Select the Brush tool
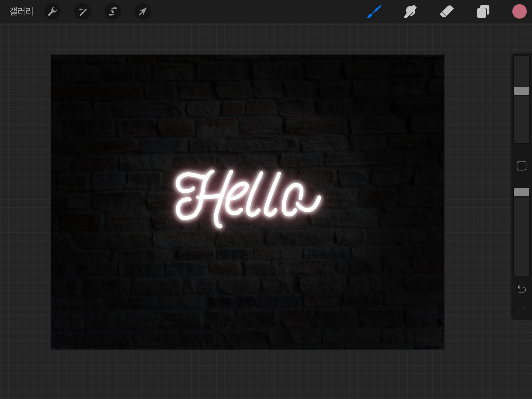The height and width of the screenshot is (399, 532). [x=374, y=12]
